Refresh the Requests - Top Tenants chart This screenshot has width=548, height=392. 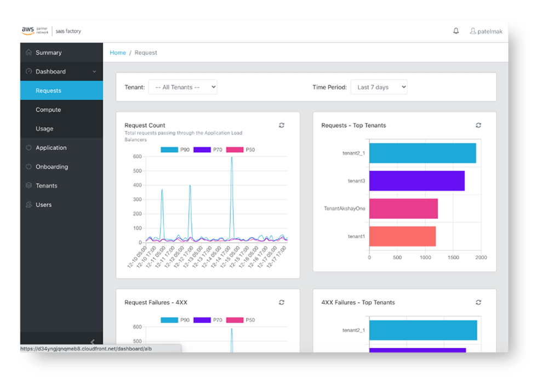coord(478,125)
